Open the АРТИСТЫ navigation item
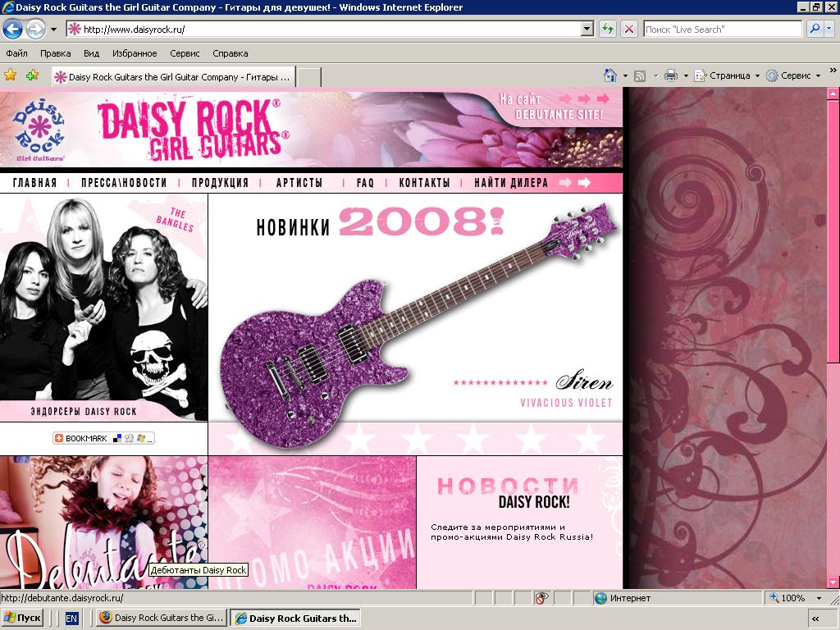 click(x=299, y=183)
